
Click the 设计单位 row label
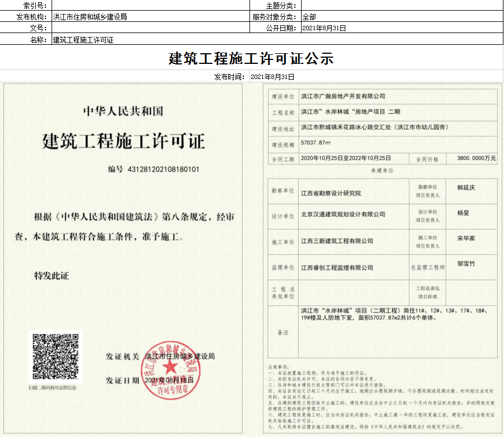coord(283,216)
